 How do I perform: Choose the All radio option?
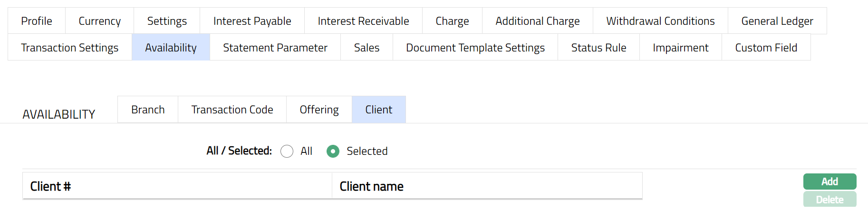(287, 151)
